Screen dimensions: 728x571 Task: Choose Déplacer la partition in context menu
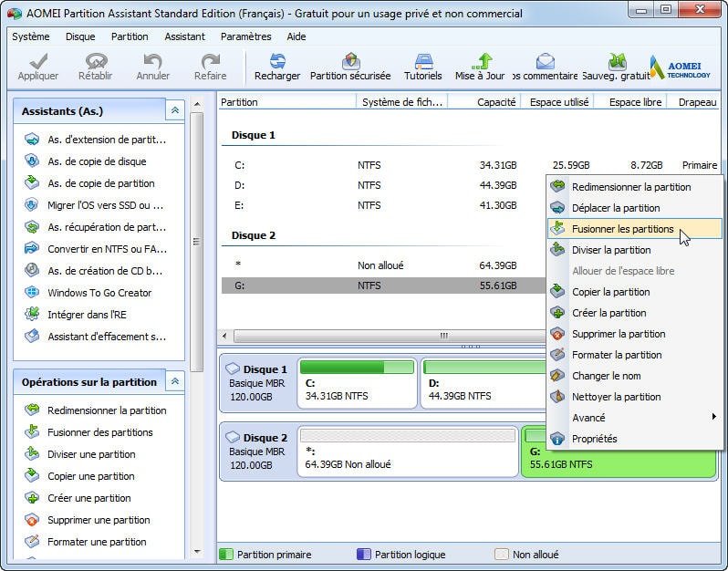pyautogui.click(x=635, y=207)
